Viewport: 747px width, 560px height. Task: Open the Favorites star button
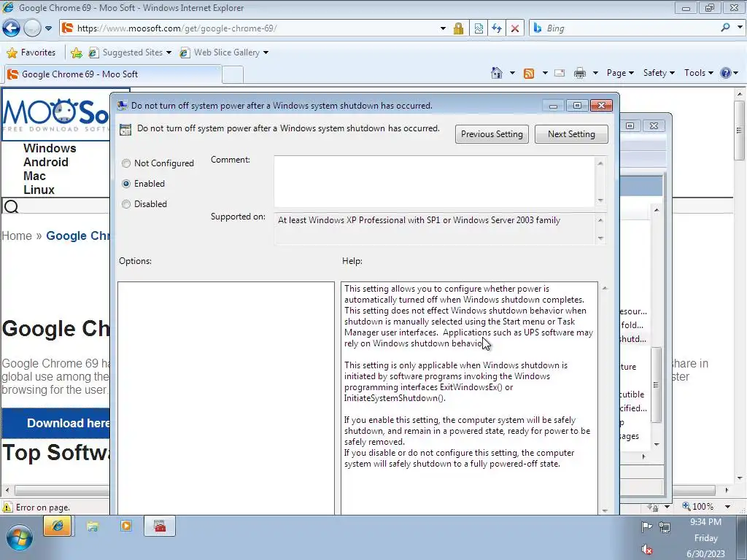[31, 52]
